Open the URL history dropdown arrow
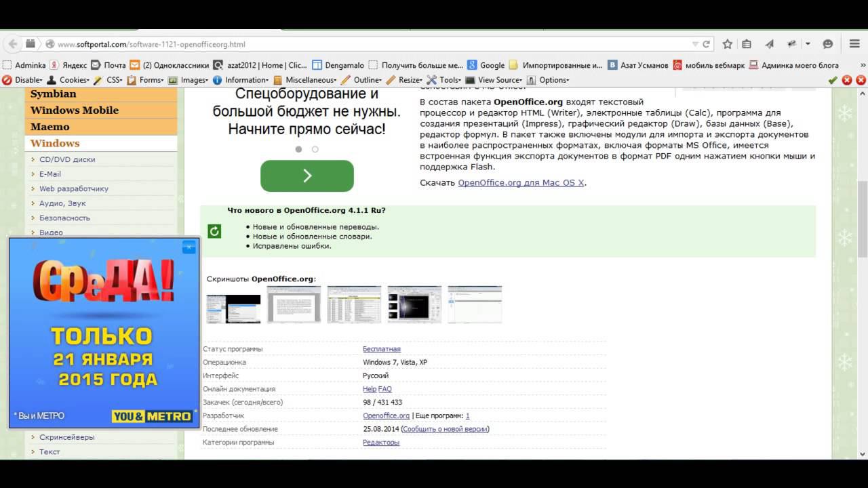Viewport: 868px width, 488px height. (x=695, y=44)
